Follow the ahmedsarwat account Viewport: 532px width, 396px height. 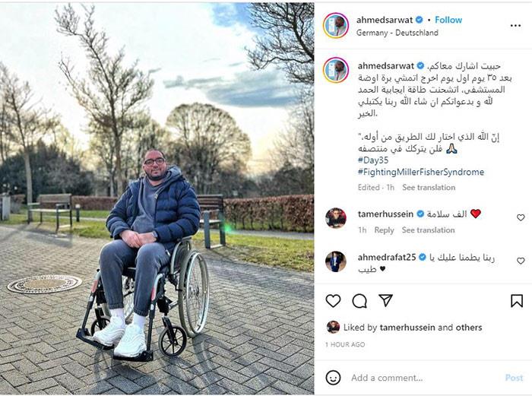448,20
